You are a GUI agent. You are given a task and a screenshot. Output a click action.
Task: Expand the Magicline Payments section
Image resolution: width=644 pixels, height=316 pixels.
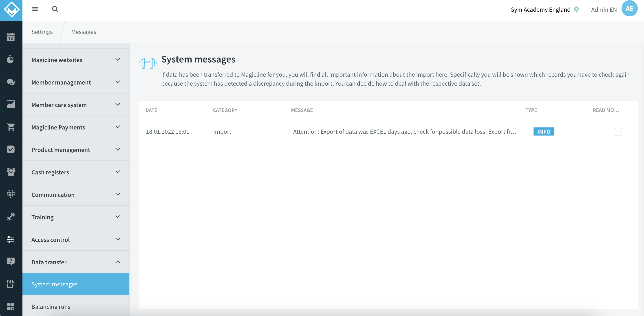point(76,127)
